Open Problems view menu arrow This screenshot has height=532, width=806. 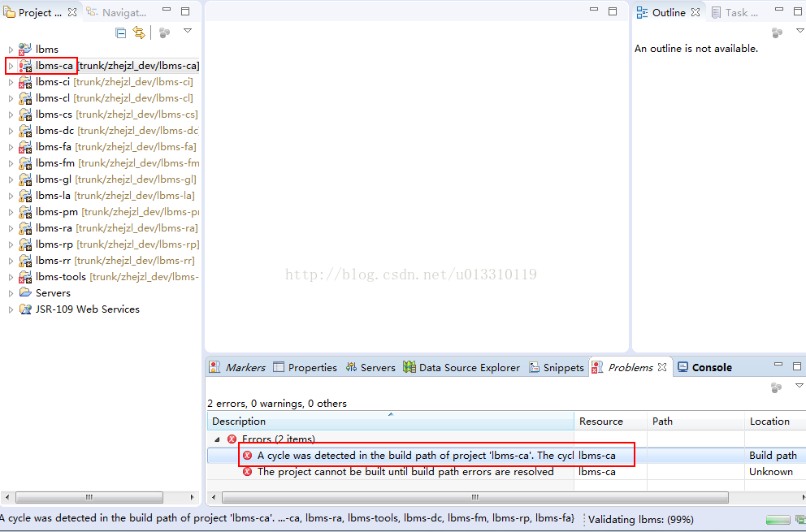click(x=799, y=386)
